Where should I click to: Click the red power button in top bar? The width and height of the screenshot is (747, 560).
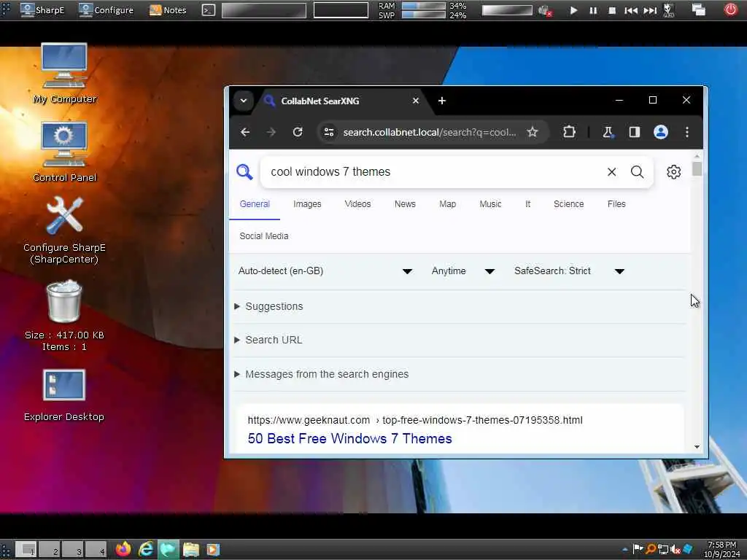tap(730, 9)
